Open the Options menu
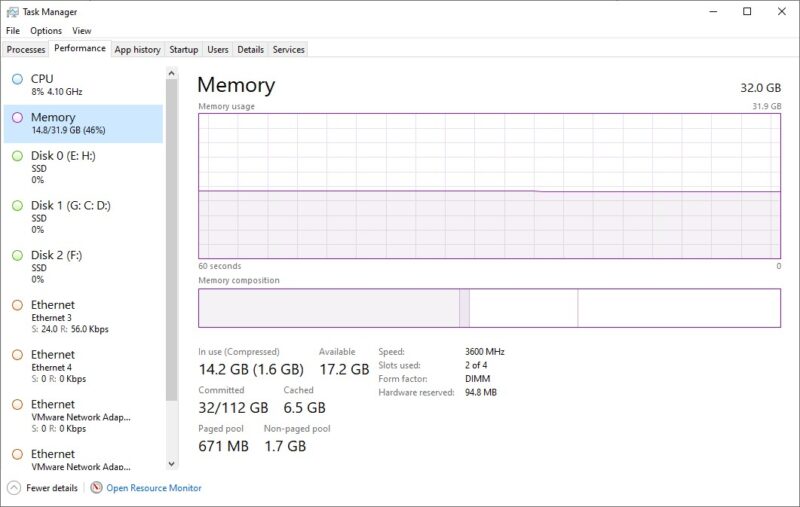 coord(46,31)
